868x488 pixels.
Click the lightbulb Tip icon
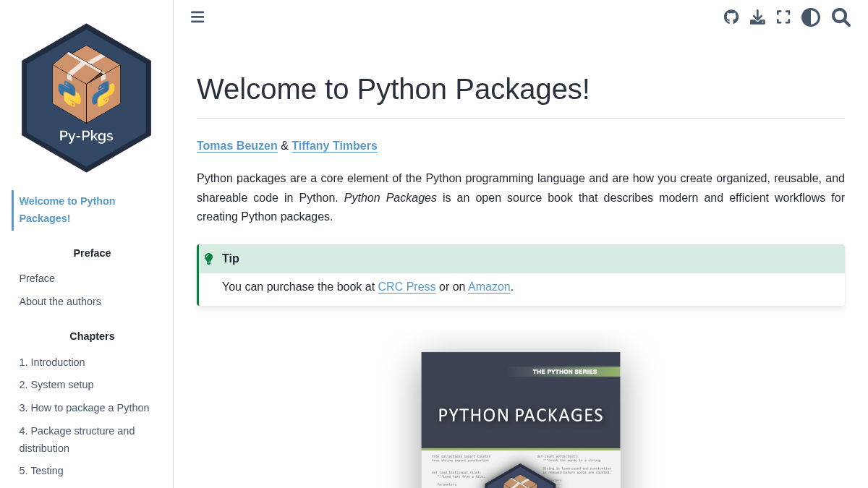point(208,259)
